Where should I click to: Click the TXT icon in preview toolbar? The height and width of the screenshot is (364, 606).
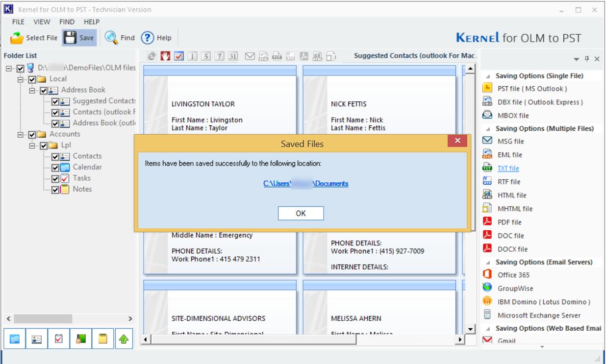277,56
